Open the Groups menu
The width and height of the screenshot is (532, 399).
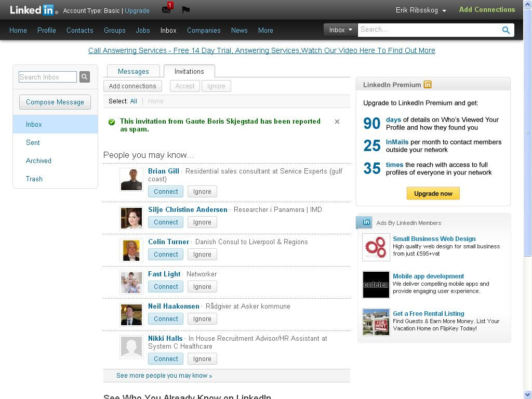(115, 30)
